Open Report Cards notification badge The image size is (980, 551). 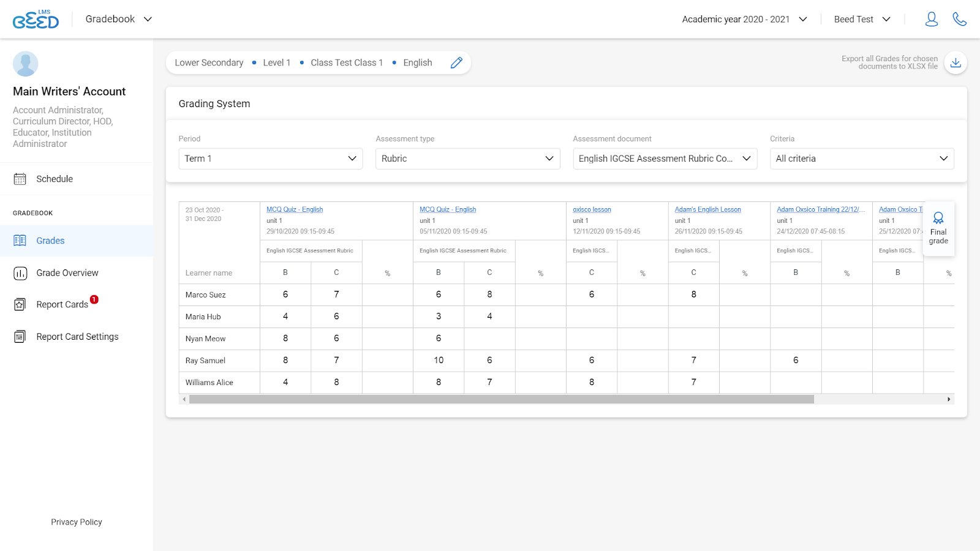pos(94,299)
